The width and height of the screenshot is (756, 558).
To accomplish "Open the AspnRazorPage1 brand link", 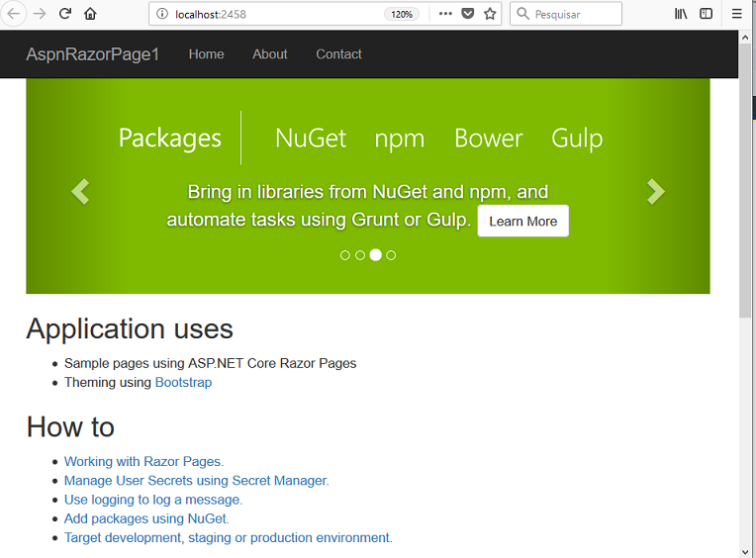I will pyautogui.click(x=92, y=54).
